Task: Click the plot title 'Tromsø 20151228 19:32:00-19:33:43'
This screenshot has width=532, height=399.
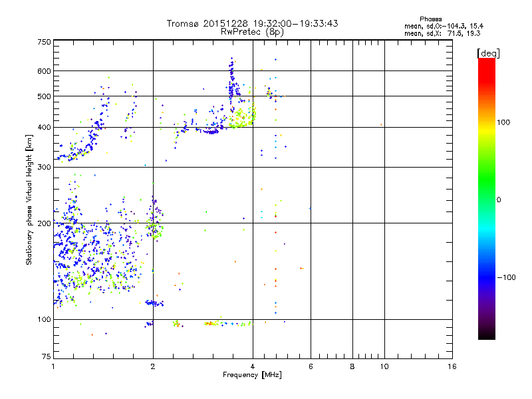Action: (x=252, y=23)
